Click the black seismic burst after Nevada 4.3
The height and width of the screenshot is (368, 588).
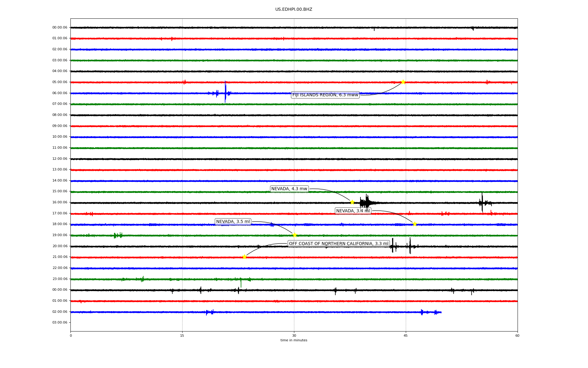click(366, 202)
